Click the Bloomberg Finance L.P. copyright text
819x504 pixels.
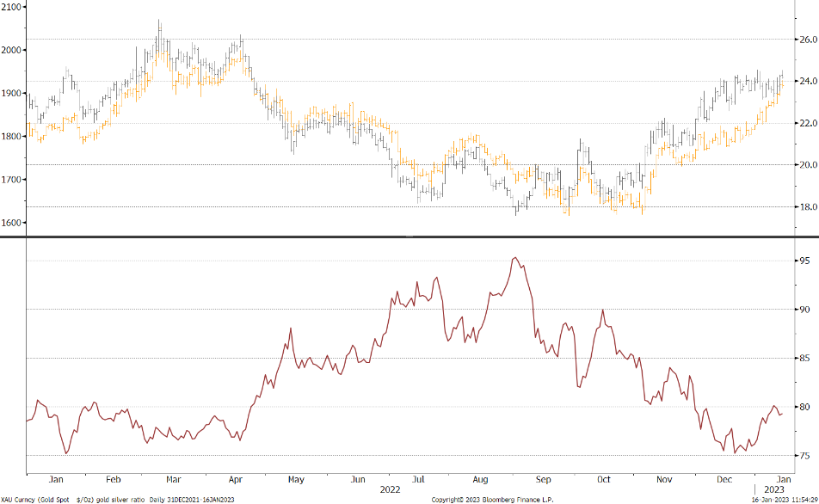[x=492, y=500]
